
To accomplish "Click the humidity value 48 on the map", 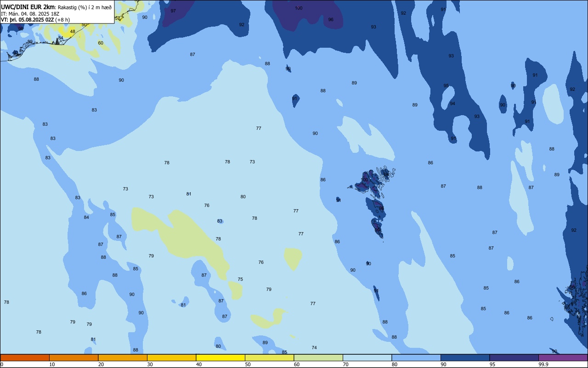I will point(73,32).
